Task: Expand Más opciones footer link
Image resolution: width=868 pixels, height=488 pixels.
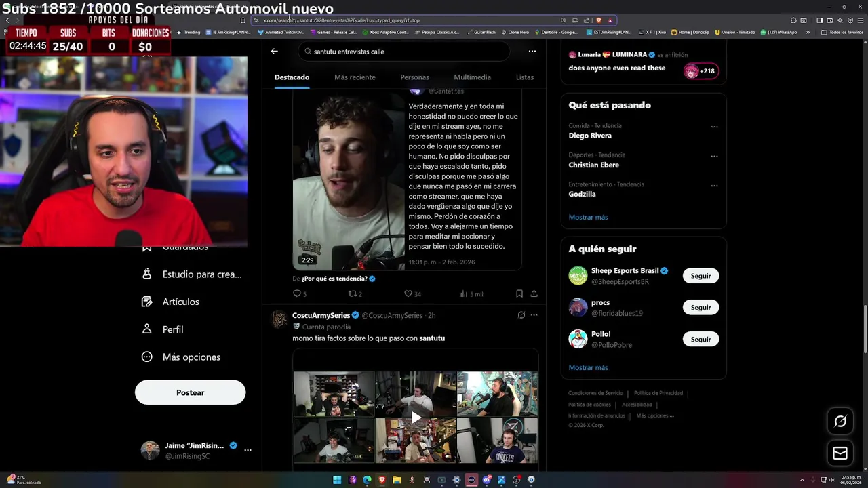Action: point(655,416)
